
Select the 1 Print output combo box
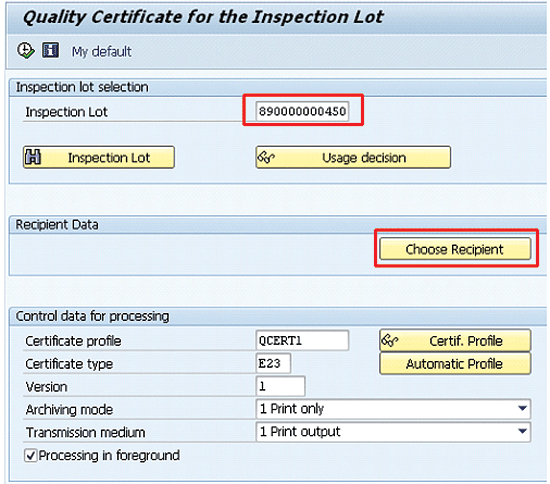(x=393, y=432)
